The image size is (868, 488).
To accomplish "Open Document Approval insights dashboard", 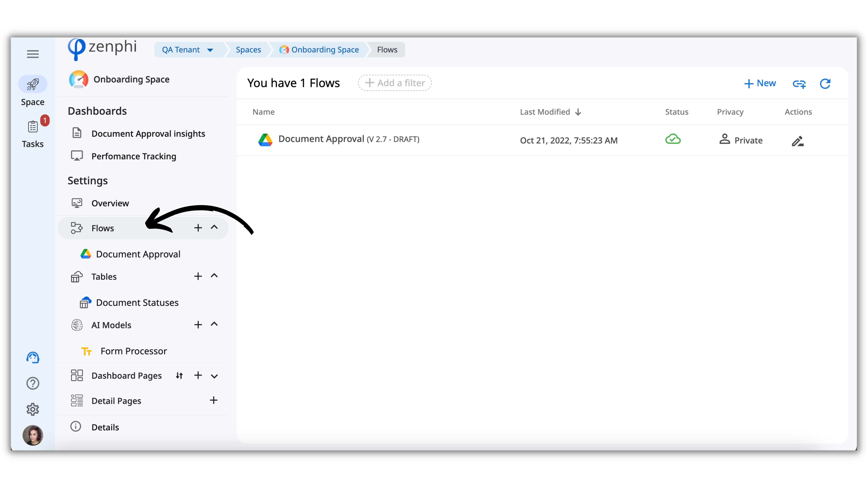I will pos(148,134).
